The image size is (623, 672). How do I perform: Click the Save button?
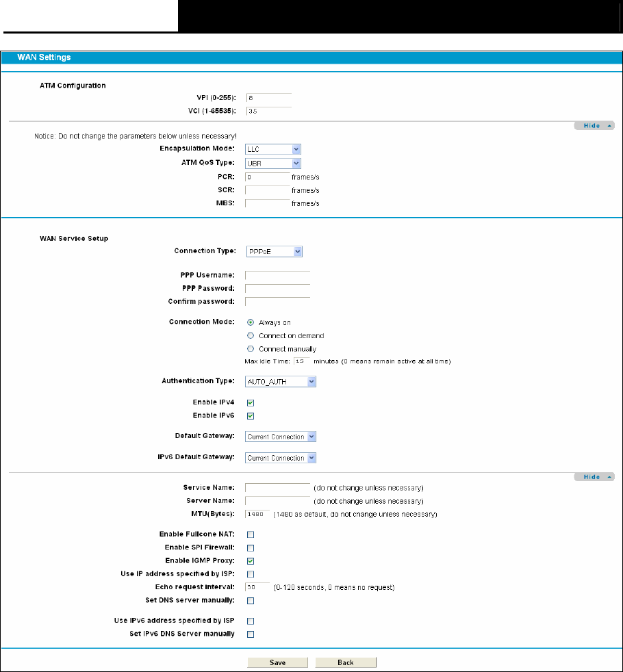(277, 662)
